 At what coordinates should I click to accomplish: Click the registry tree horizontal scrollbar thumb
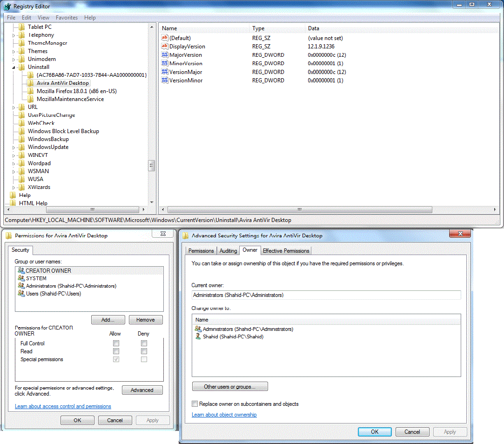[93, 209]
